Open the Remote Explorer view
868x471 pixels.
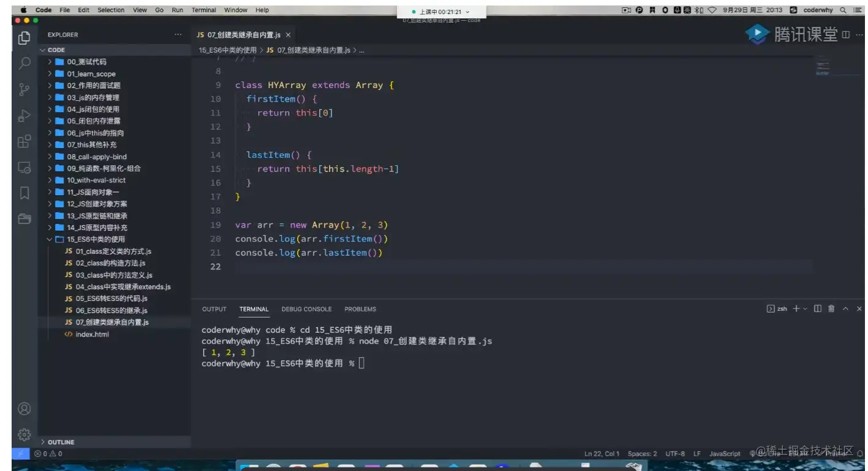[24, 167]
